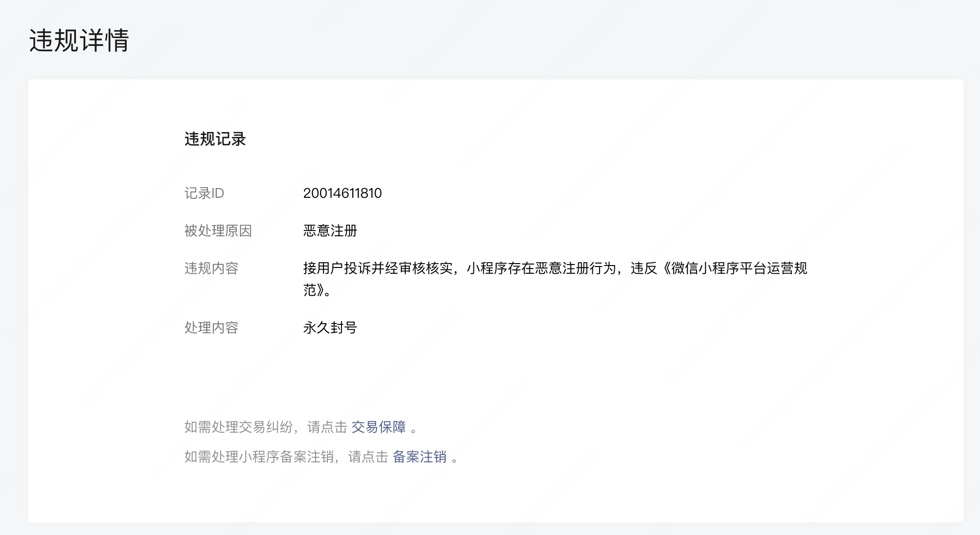Select the 恶意注册 reason text
Viewport: 980px width, 535px height.
coord(330,231)
